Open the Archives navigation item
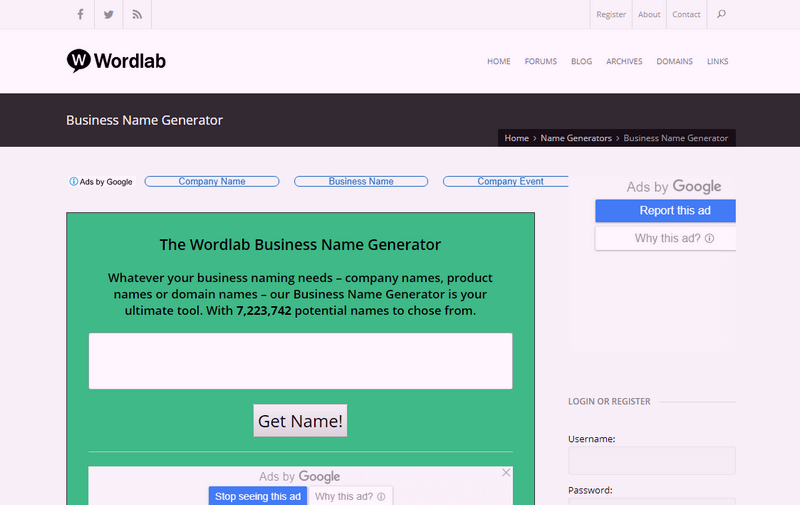The width and height of the screenshot is (800, 505). 624,62
